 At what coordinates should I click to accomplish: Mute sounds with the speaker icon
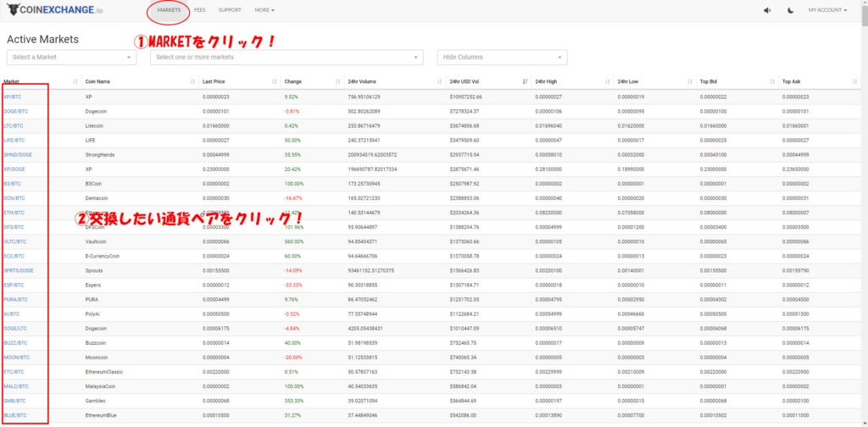(x=767, y=10)
